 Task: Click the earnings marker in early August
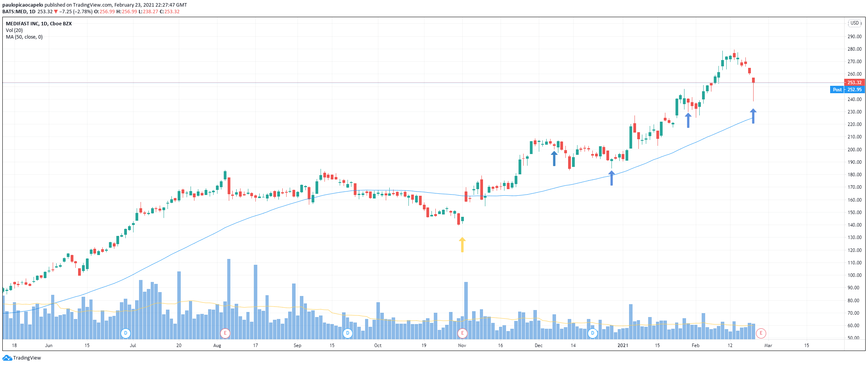[225, 333]
